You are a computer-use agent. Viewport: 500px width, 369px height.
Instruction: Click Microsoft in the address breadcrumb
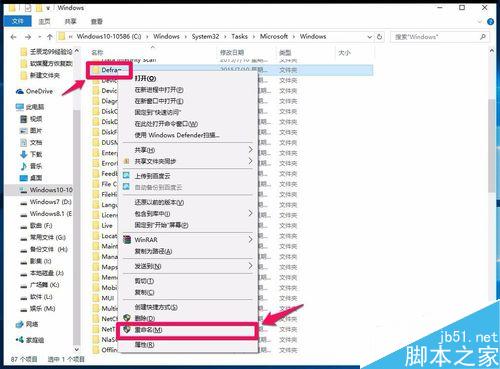274,37
